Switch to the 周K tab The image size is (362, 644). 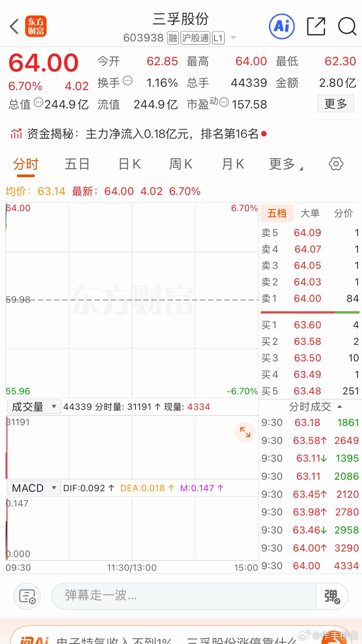(181, 164)
